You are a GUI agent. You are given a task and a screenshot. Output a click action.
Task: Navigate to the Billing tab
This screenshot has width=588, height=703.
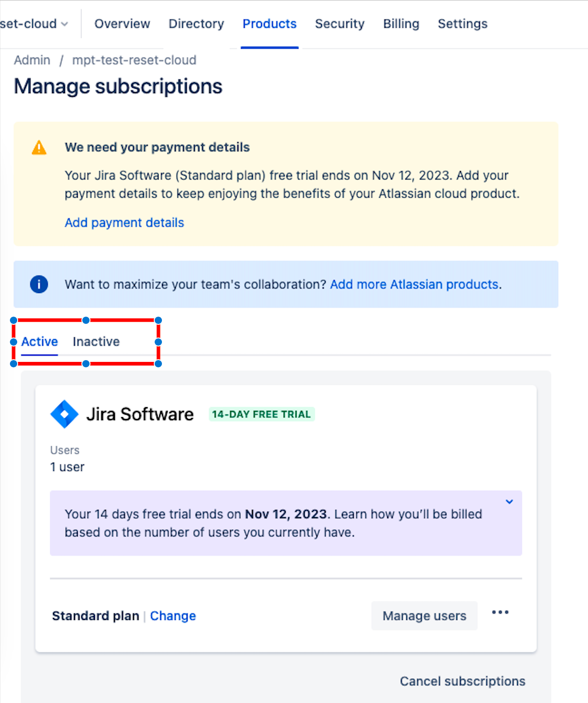[x=401, y=24]
